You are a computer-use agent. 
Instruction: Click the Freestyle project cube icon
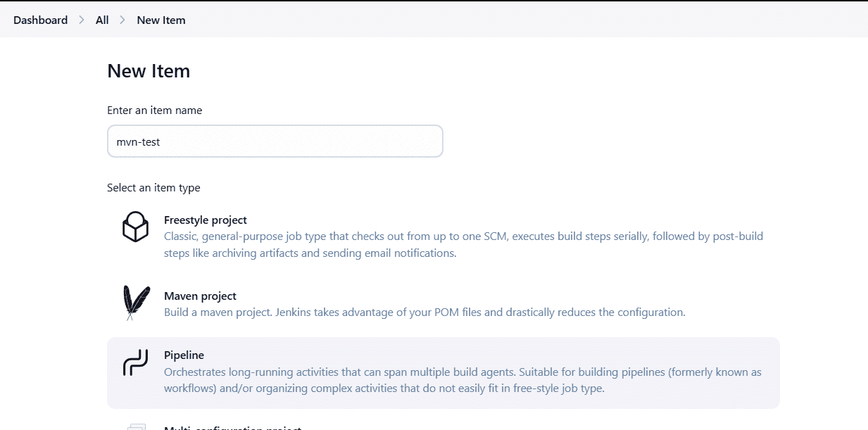point(135,227)
